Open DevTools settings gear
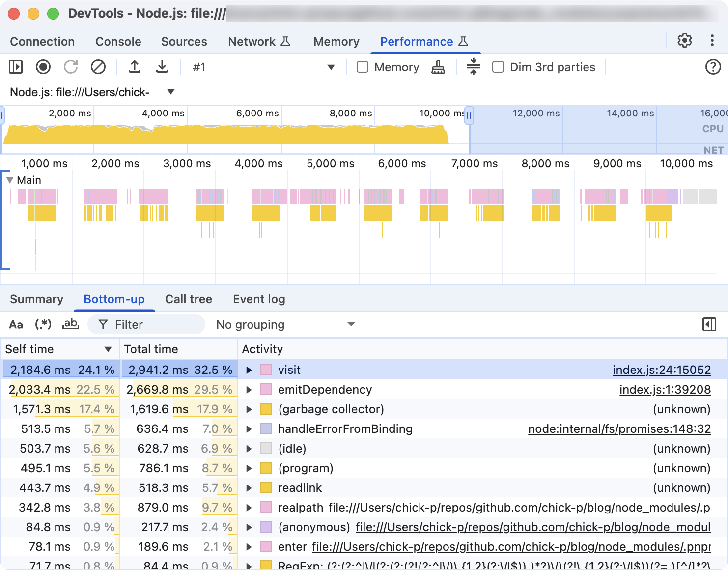 (x=685, y=40)
